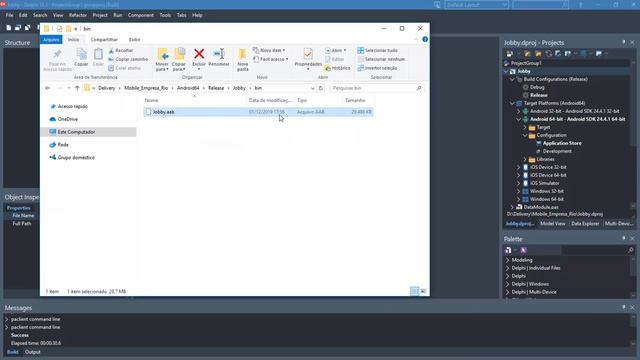
Task: Collapse Android 64-bit platform node
Action: 518,119
